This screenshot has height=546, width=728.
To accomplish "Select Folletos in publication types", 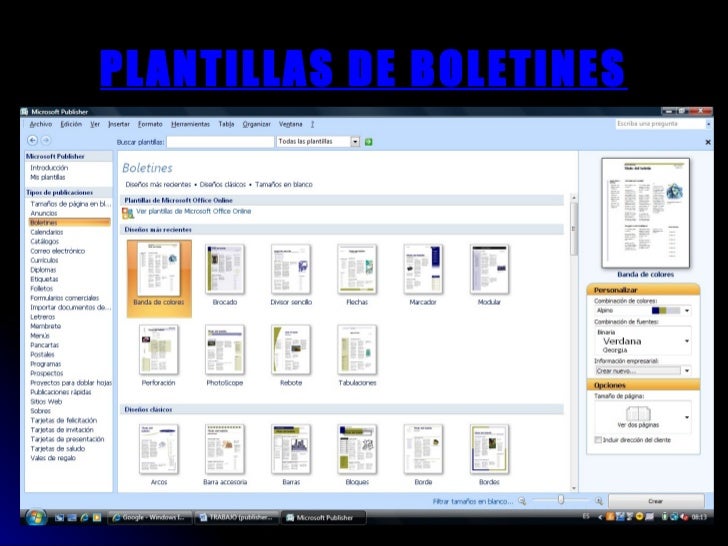I will (x=41, y=289).
